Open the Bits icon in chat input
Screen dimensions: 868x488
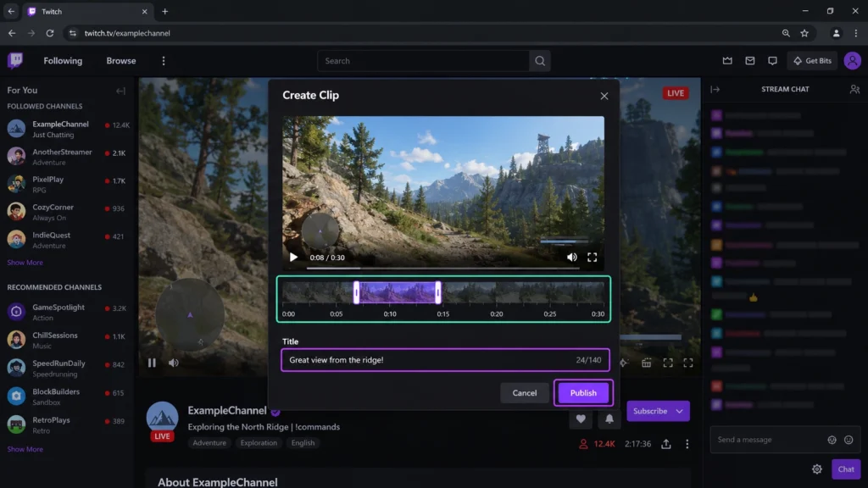pyautogui.click(x=832, y=440)
